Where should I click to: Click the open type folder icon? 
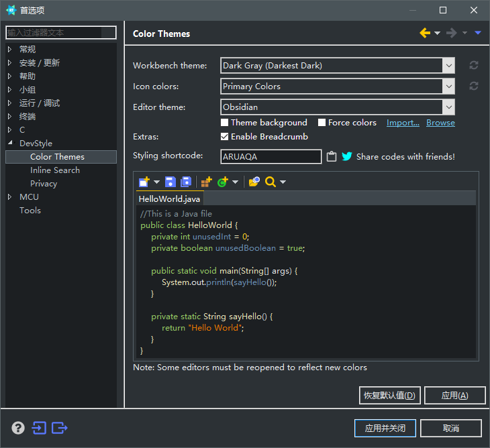point(254,182)
